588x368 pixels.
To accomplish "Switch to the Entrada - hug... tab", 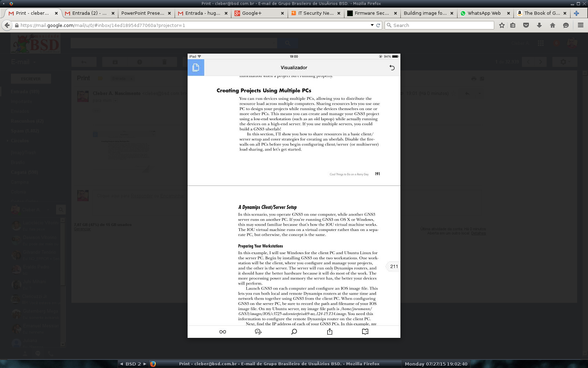I will [x=203, y=13].
